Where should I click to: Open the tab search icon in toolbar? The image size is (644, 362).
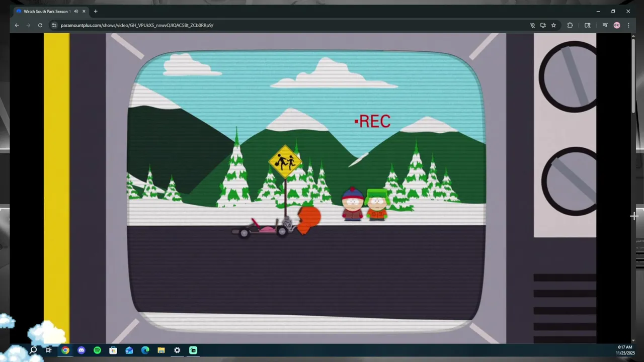click(x=587, y=25)
